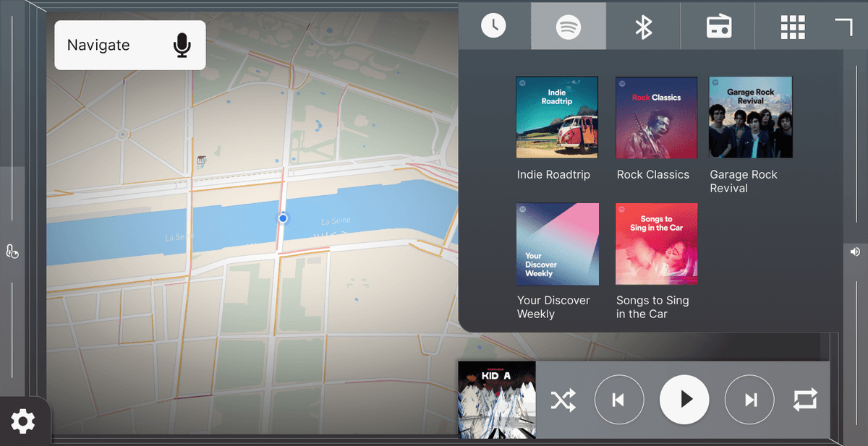Click the corner arrow icon top right
The height and width of the screenshot is (446, 868).
[843, 26]
